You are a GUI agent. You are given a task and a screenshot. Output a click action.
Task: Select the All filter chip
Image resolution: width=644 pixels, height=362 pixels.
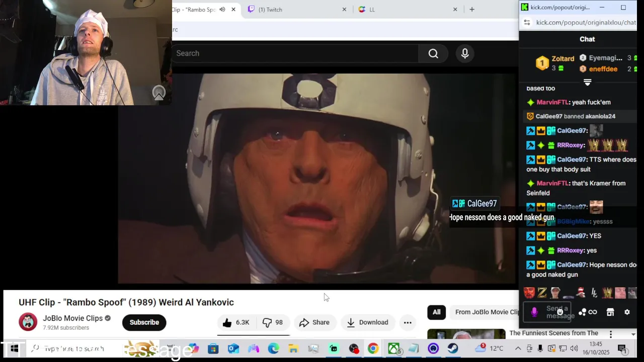(436, 312)
